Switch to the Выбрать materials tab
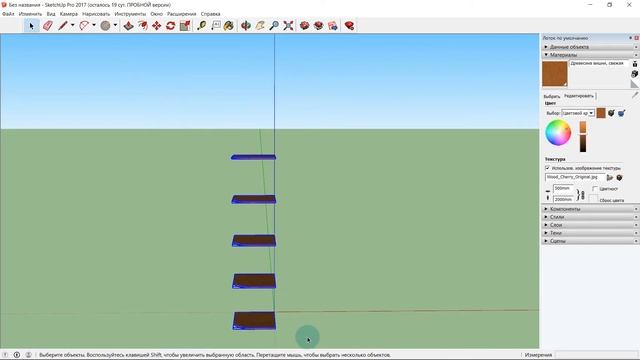 552,96
